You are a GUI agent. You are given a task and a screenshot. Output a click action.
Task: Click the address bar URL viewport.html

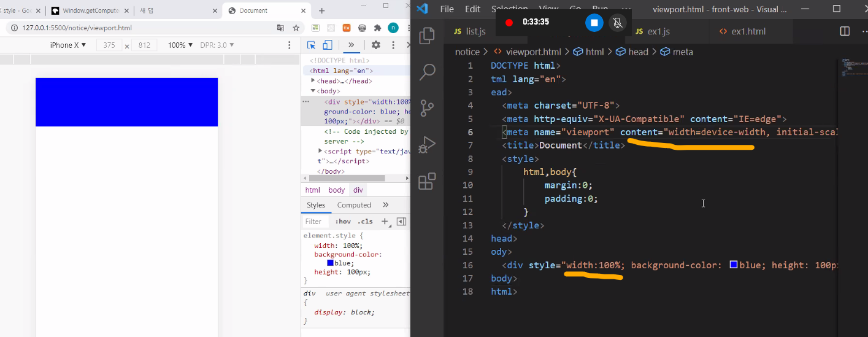point(77,28)
